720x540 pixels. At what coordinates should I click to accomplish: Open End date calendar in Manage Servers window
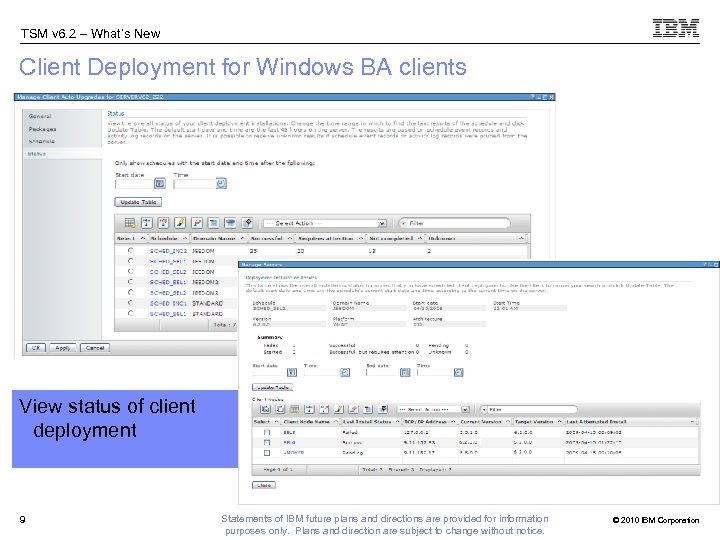pyautogui.click(x=405, y=372)
